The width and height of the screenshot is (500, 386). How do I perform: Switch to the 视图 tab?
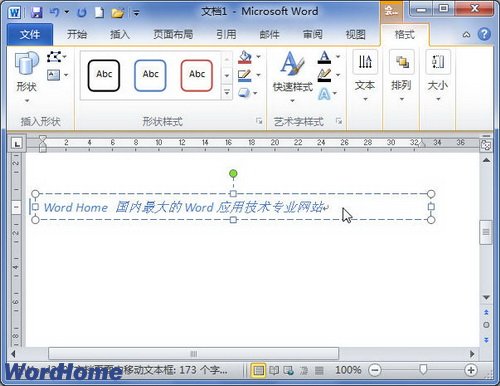coord(355,34)
